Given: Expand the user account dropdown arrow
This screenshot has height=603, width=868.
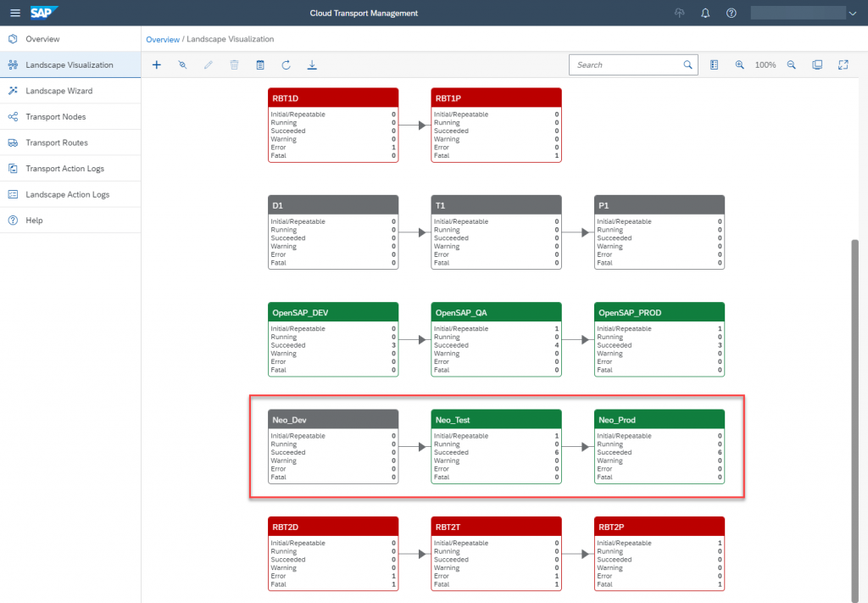Looking at the screenshot, I should (853, 14).
